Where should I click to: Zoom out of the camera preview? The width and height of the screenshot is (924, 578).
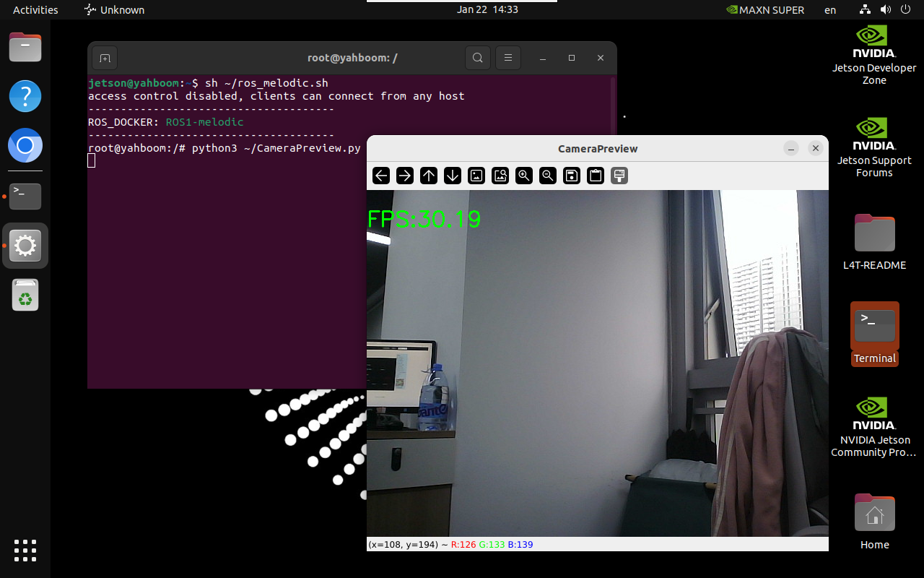[548, 176]
